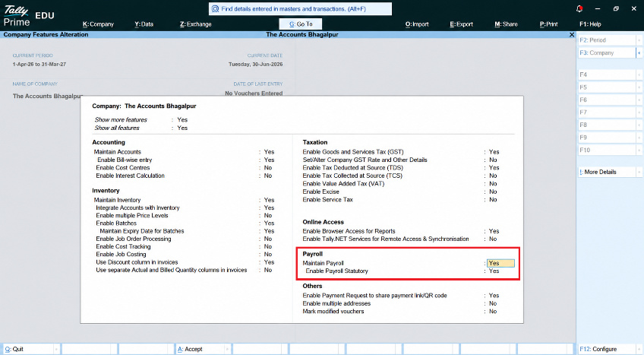
Task: Click the Maintain Payroll label
Action: tap(323, 263)
